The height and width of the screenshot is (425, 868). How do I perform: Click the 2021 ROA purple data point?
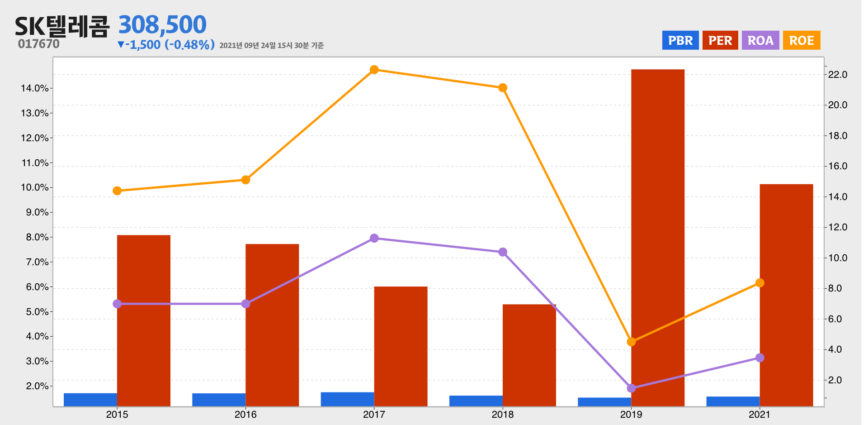[760, 358]
